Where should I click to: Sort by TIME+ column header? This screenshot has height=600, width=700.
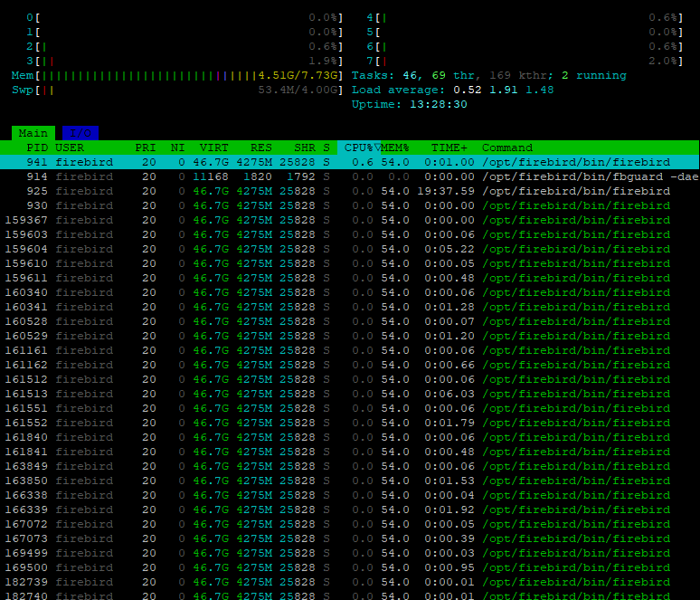449,148
